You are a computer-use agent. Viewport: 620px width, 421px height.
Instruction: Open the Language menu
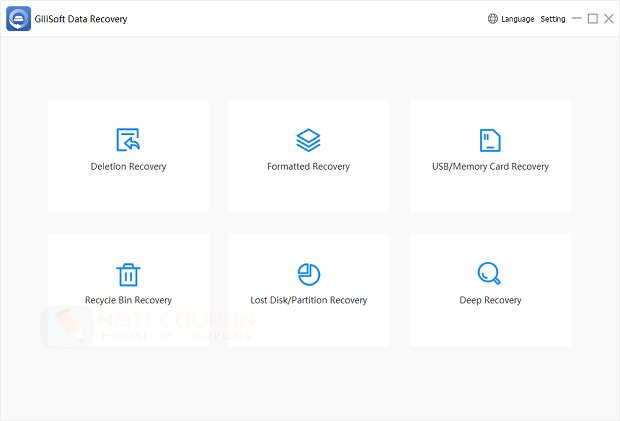click(517, 19)
